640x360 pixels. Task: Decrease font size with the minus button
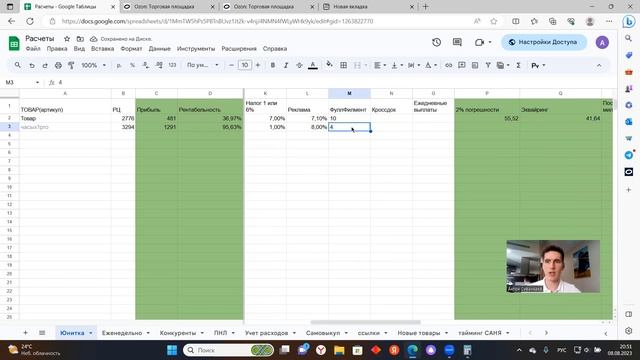[231, 65]
